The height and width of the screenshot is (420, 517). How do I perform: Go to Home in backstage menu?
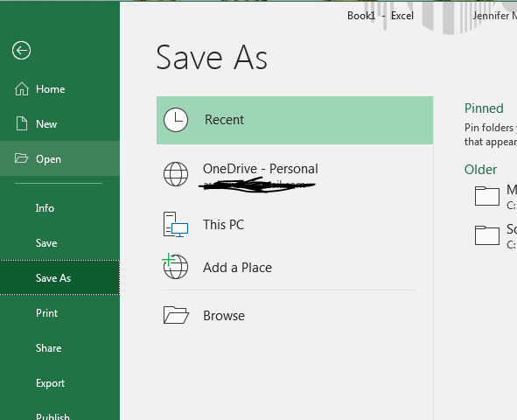[x=59, y=89]
